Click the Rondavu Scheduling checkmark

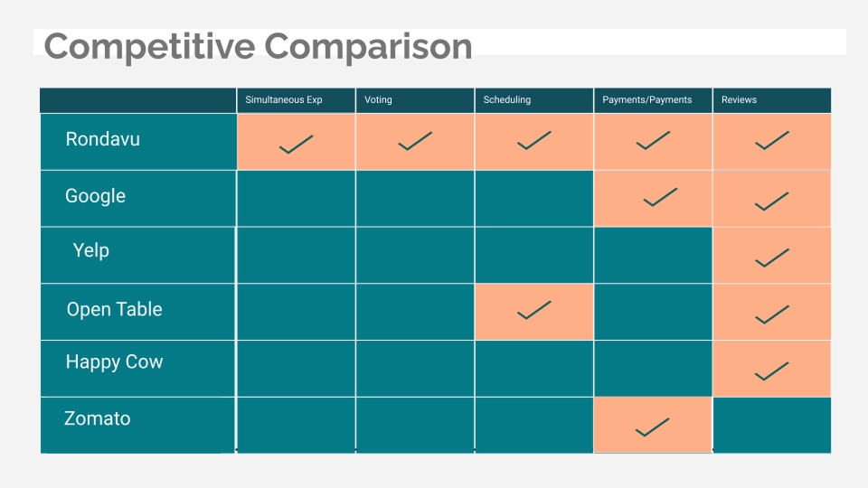[533, 141]
